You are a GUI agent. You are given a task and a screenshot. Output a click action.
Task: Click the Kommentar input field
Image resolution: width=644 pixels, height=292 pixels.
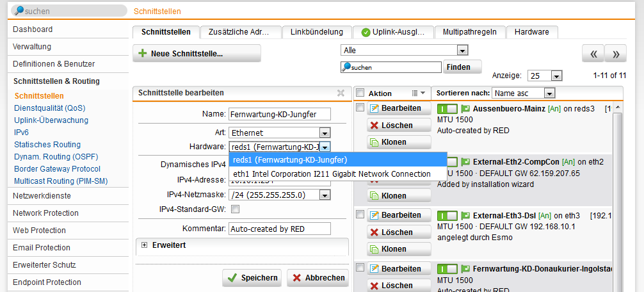(280, 229)
